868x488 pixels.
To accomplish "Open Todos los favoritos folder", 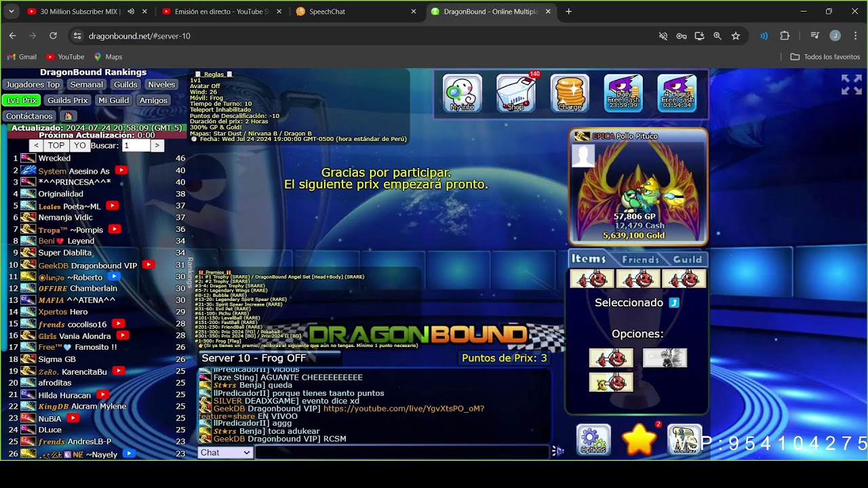I will 825,57.
